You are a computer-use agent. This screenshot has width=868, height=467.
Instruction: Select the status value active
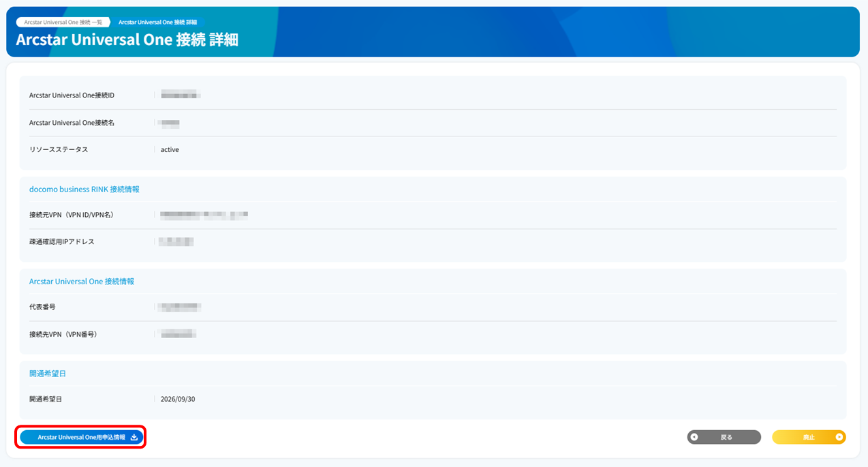[x=170, y=149]
